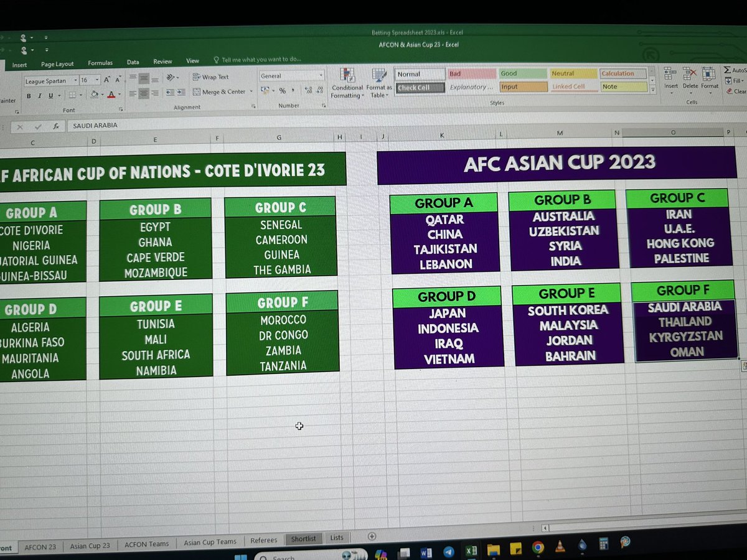Center text horizontally

144,93
